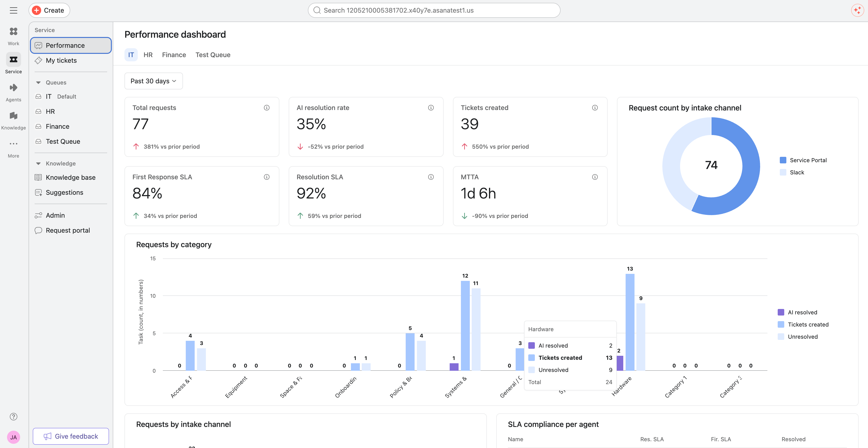The height and width of the screenshot is (448, 868).
Task: Open the Agents section in sidebar
Action: [x=14, y=92]
